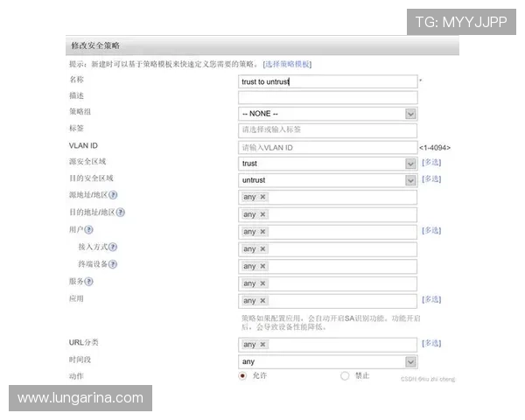The height and width of the screenshot is (420, 525).
Task: Focus the VLAN ID input field
Action: (328, 148)
